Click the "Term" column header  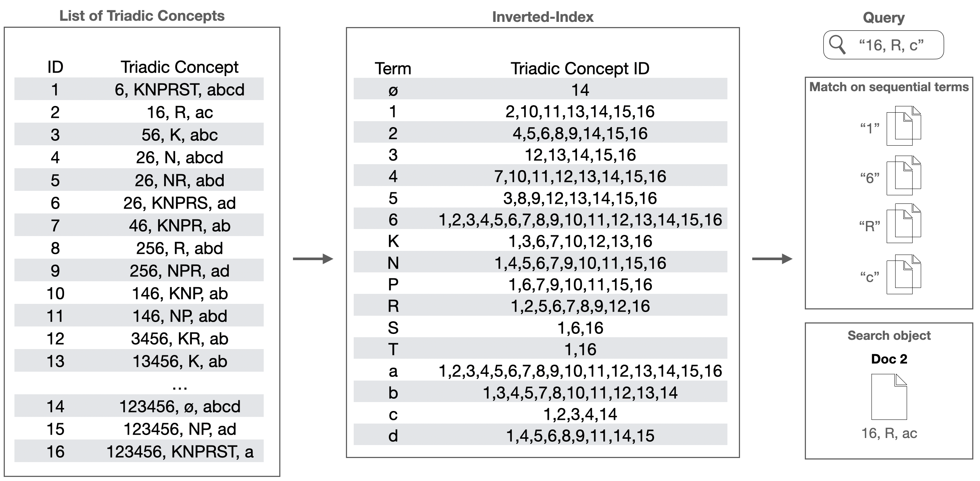point(393,69)
